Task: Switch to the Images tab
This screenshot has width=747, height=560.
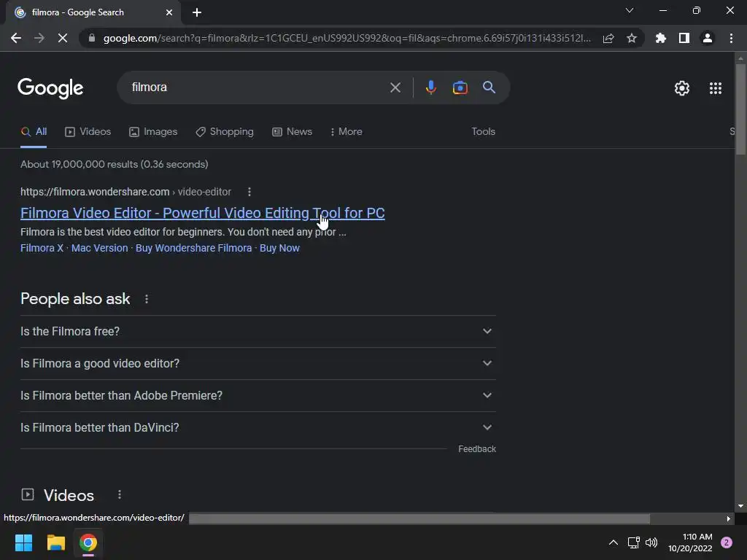Action: (x=153, y=132)
